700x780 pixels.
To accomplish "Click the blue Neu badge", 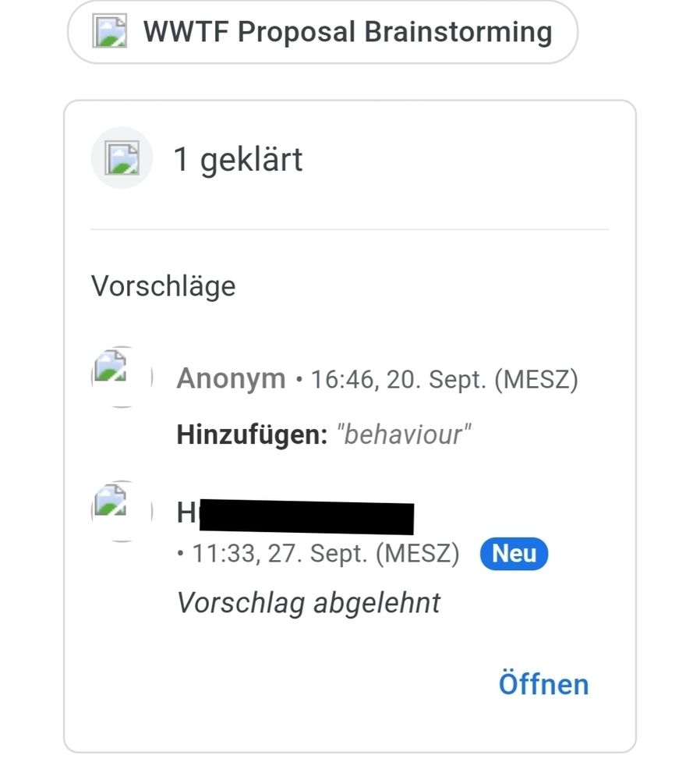I will (x=514, y=555).
